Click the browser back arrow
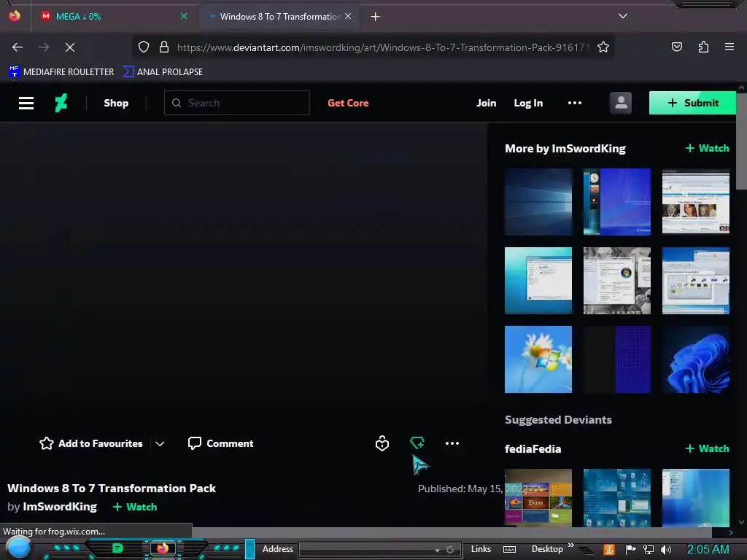 click(x=18, y=47)
